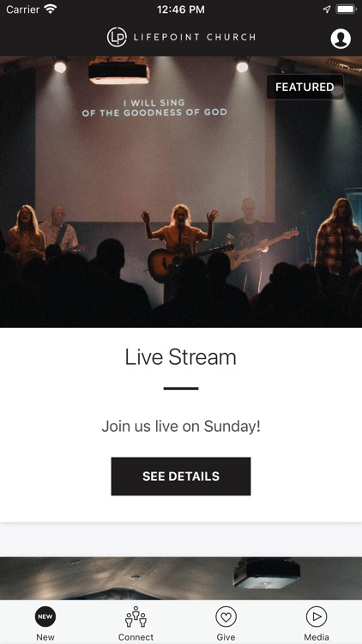Tap the Give heart icon
The width and height of the screenshot is (362, 644).
226,617
